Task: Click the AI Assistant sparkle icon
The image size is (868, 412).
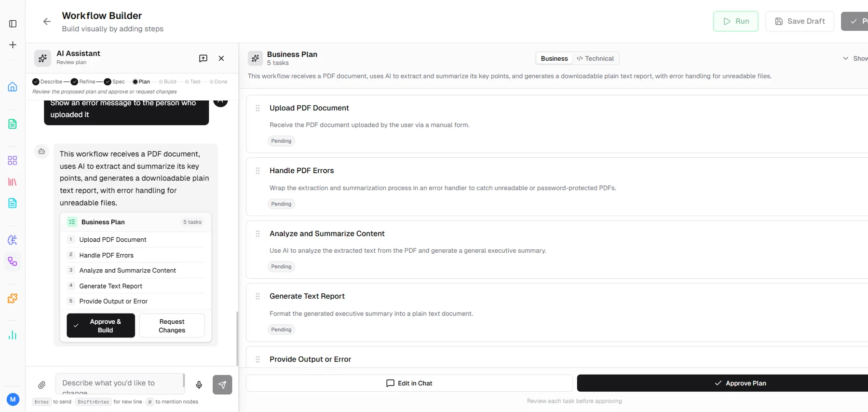Action: 42,58
